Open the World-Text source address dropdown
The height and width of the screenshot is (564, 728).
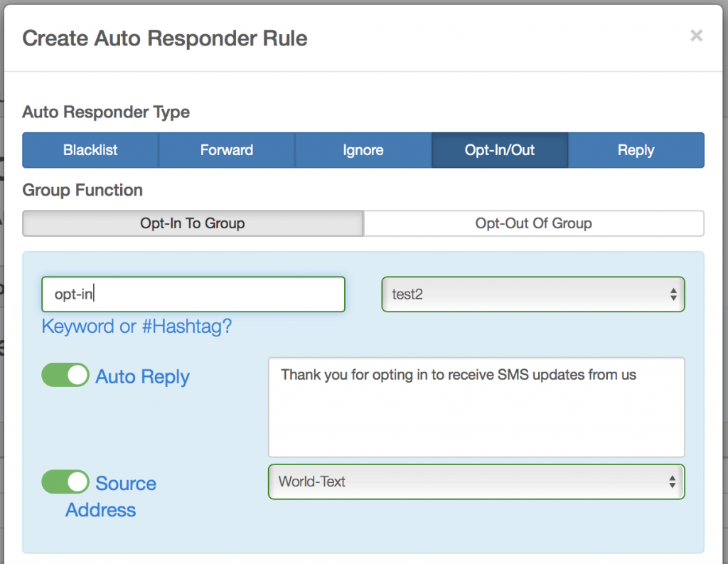(475, 481)
